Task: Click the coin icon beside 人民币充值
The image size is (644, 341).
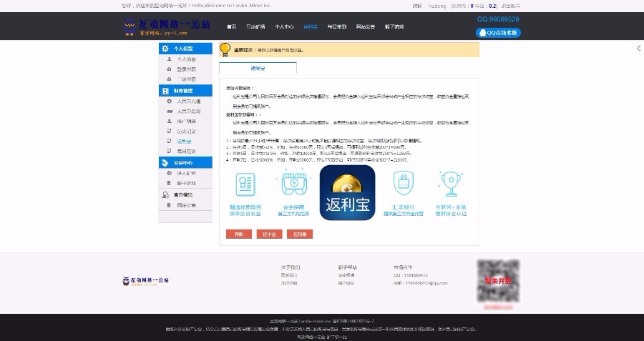Action: pyautogui.click(x=169, y=101)
